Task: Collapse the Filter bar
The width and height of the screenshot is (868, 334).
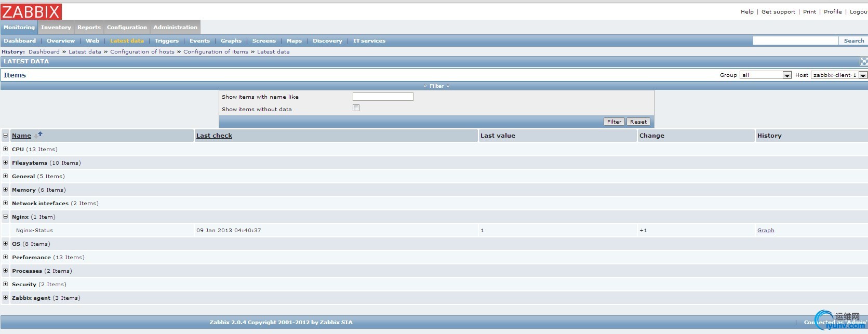Action: [436, 86]
